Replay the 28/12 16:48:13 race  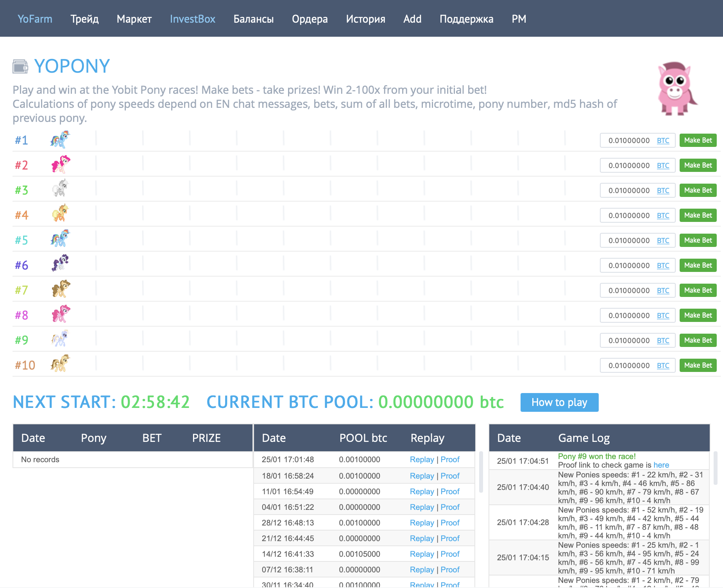[x=422, y=523]
